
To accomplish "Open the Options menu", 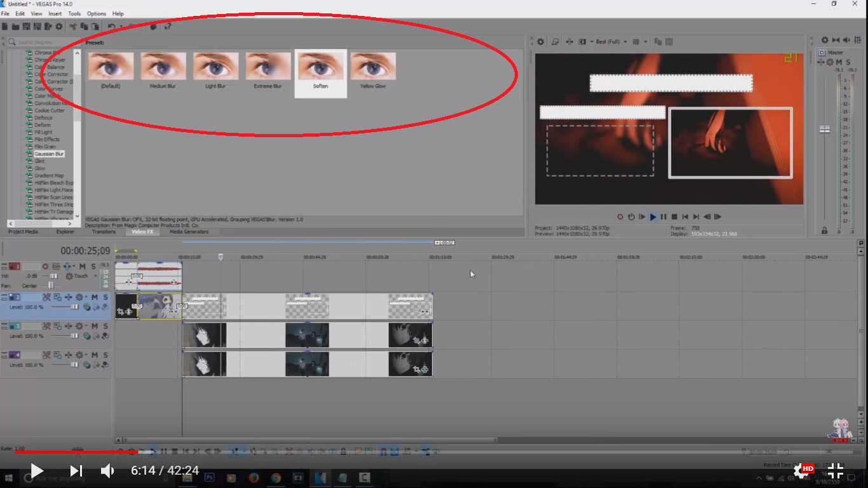I will click(x=97, y=13).
